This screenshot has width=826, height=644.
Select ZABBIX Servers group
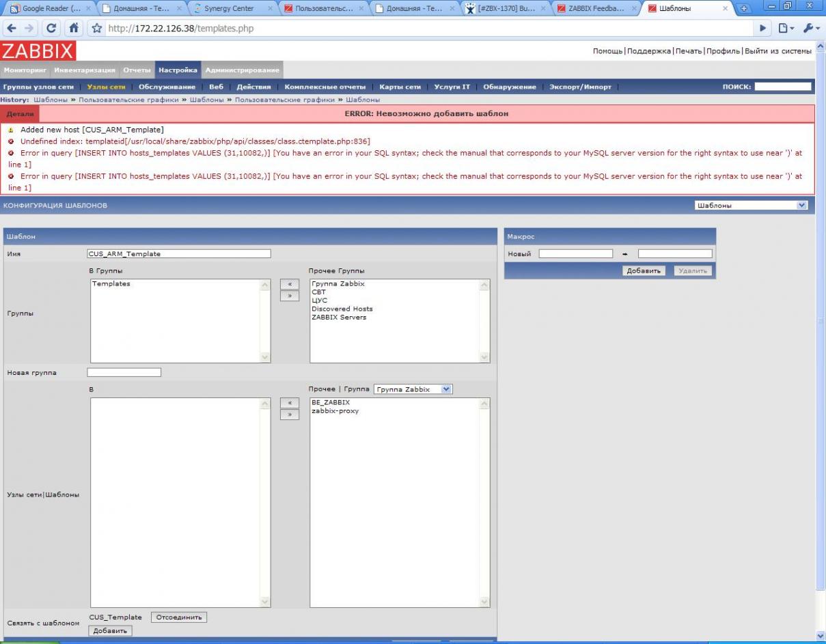339,317
